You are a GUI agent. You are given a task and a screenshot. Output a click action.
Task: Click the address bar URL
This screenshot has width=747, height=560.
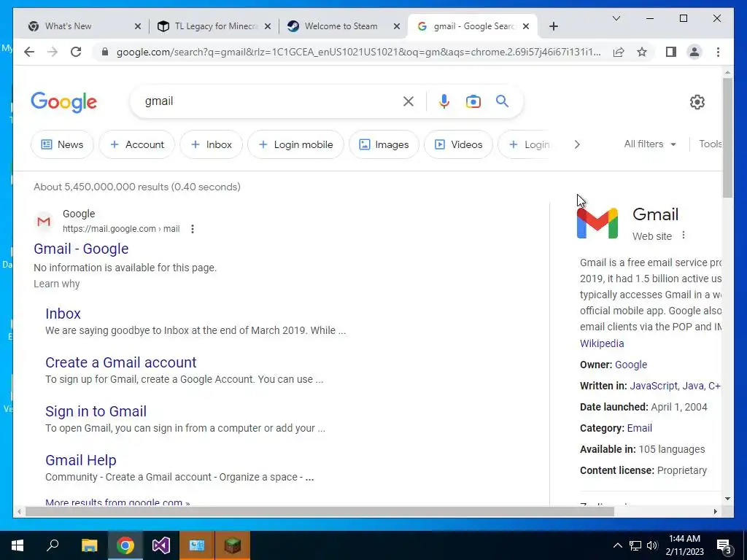tap(358, 52)
